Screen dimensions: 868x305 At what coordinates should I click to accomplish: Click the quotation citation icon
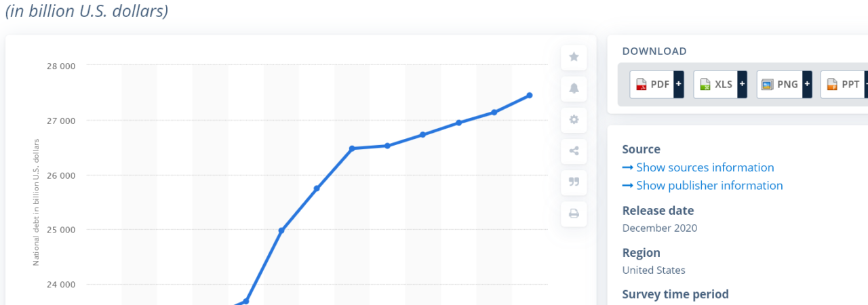(x=574, y=182)
